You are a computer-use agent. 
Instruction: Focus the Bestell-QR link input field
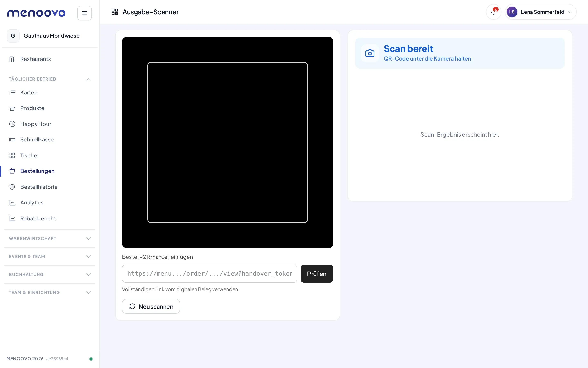click(209, 274)
